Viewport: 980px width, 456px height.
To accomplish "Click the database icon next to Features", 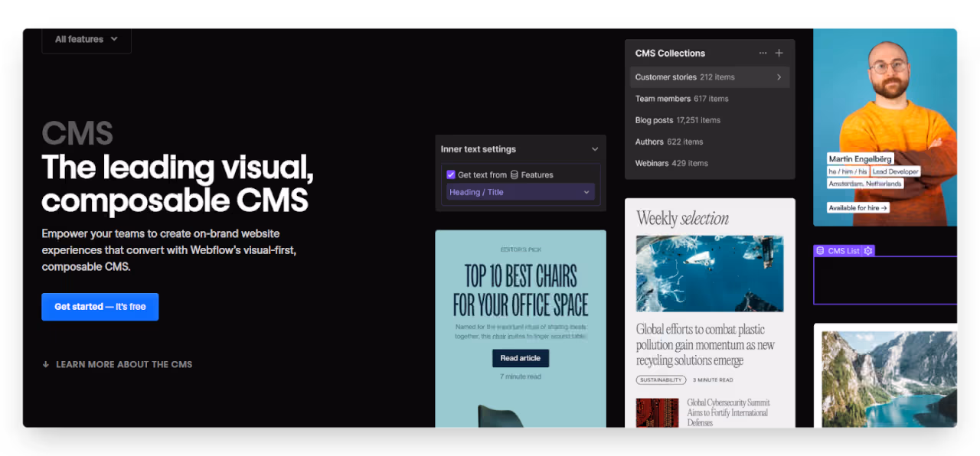I will pyautogui.click(x=514, y=174).
